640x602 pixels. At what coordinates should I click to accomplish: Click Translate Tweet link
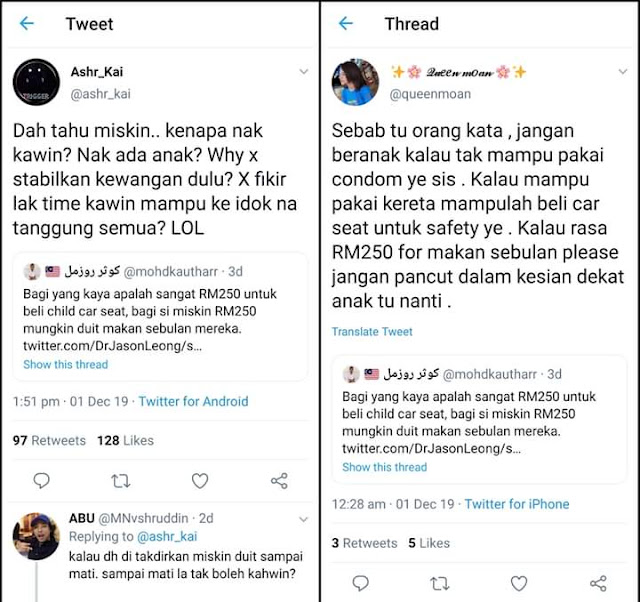point(372,331)
